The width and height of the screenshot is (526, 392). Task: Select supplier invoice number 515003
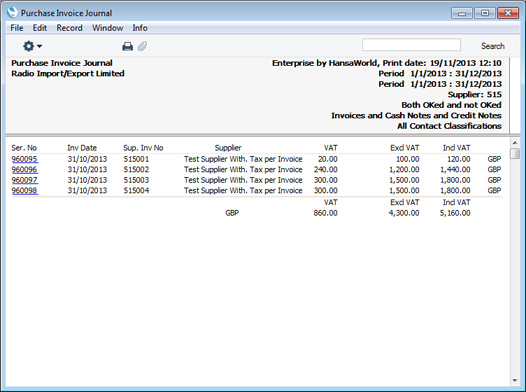(x=136, y=180)
